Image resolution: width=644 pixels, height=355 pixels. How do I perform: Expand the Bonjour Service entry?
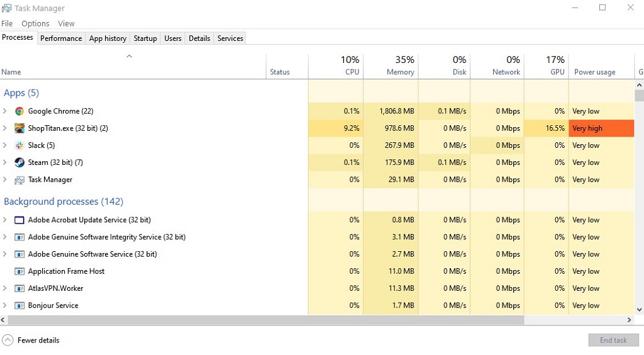pyautogui.click(x=5, y=305)
